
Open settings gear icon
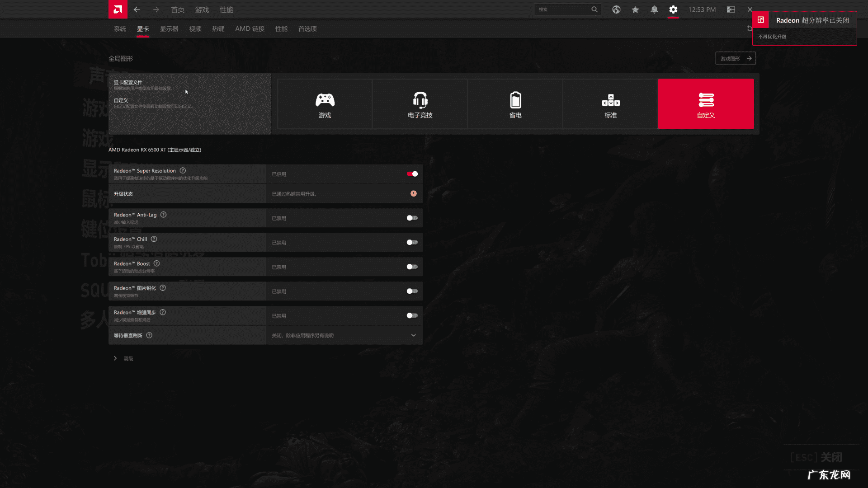pyautogui.click(x=673, y=9)
